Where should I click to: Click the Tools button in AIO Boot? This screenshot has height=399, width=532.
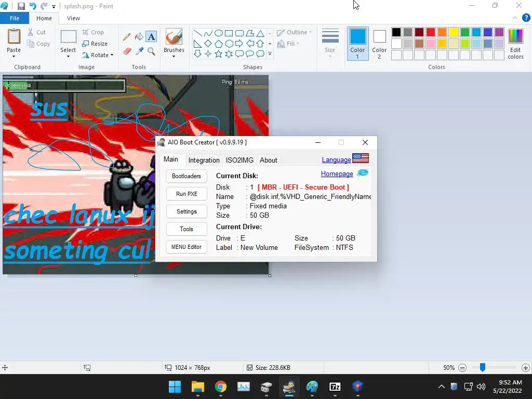coord(187,229)
